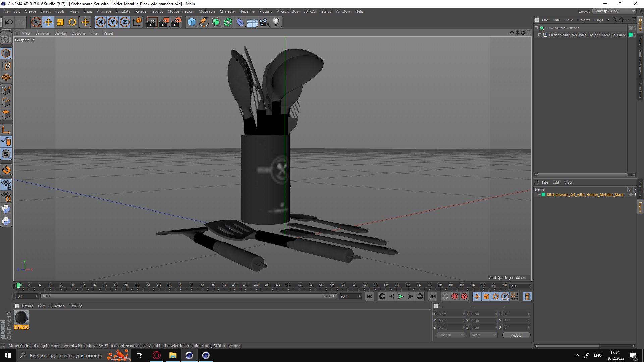Click the Render to Picture Viewer icon
Screen dimensions: 644x362
pyautogui.click(x=164, y=22)
